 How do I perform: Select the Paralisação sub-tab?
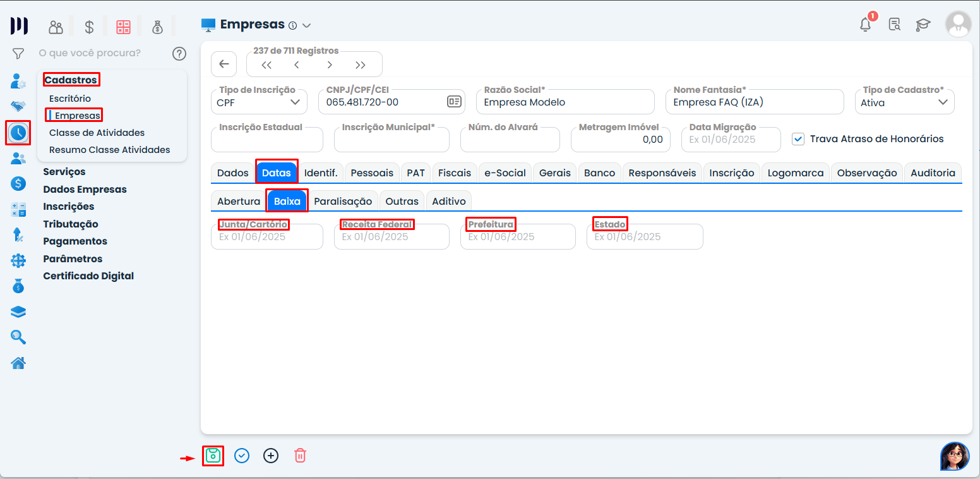click(343, 201)
